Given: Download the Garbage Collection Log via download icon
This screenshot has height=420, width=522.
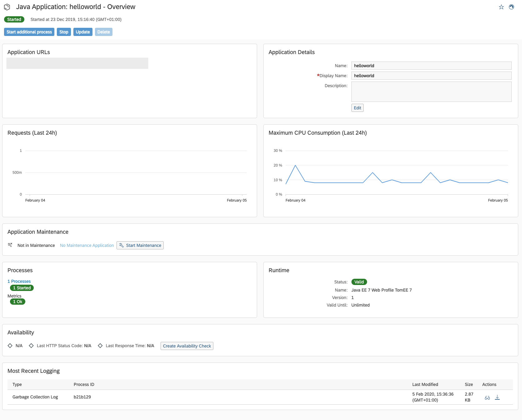Looking at the screenshot, I should (498, 397).
